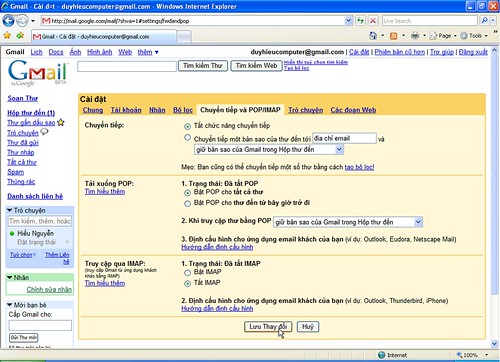
Task: Click the Đăng xuất sign out link
Action: (473, 52)
